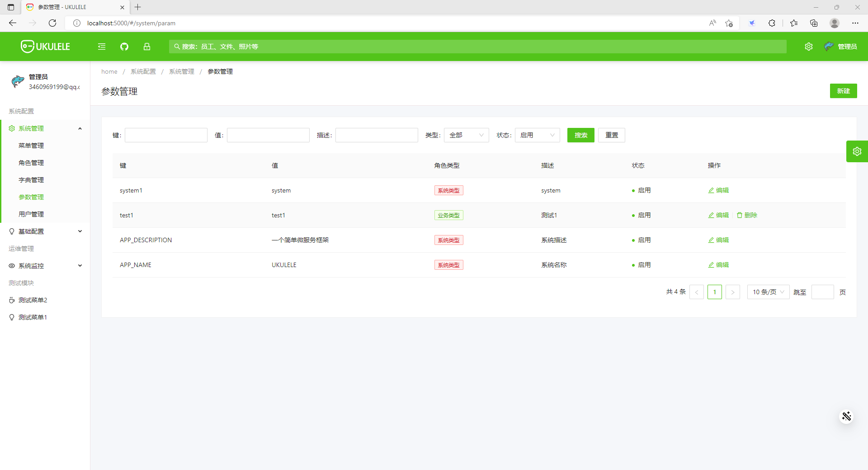868x470 pixels.
Task: Click the 系统类型 tag in system1 row
Action: click(449, 190)
